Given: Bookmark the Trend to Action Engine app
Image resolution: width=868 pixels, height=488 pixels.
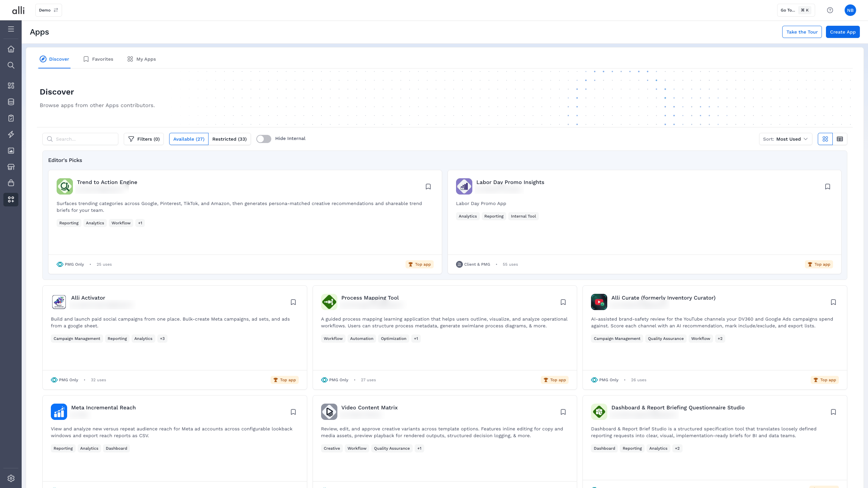Looking at the screenshot, I should coord(428,187).
